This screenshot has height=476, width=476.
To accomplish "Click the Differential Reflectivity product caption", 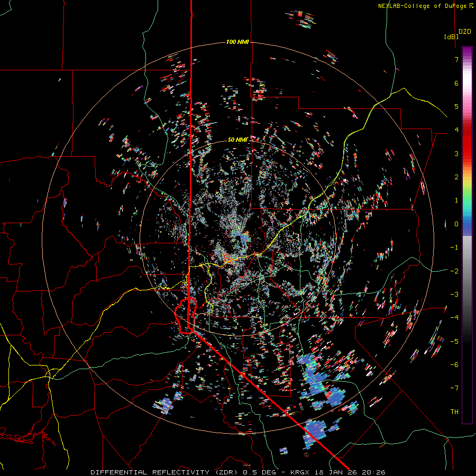I will (x=238, y=472).
